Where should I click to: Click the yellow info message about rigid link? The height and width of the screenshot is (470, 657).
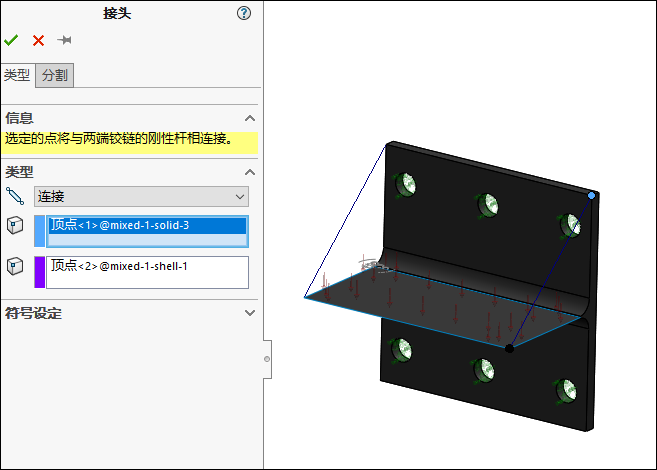(129, 142)
